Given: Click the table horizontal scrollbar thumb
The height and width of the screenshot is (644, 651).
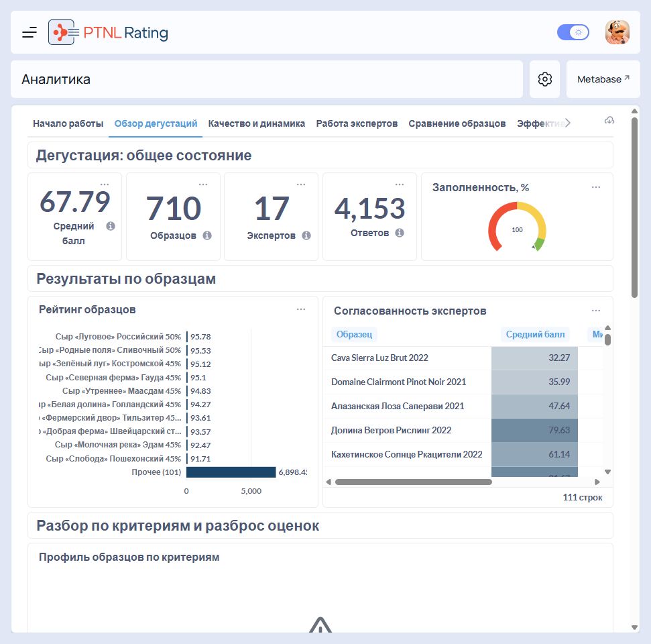Looking at the screenshot, I should click(x=414, y=482).
